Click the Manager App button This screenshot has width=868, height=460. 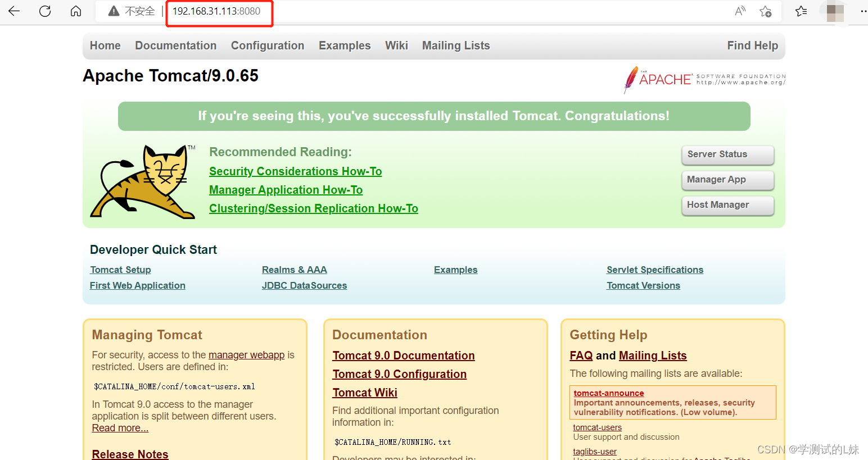coord(727,180)
